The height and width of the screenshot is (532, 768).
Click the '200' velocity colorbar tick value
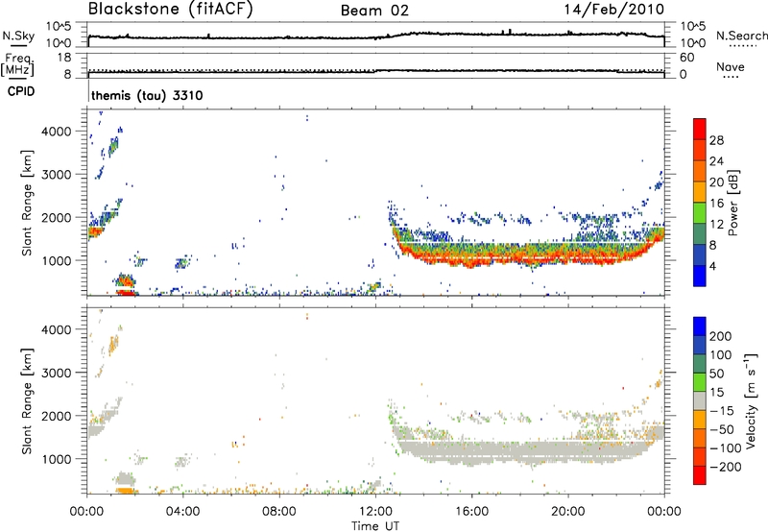coord(721,336)
